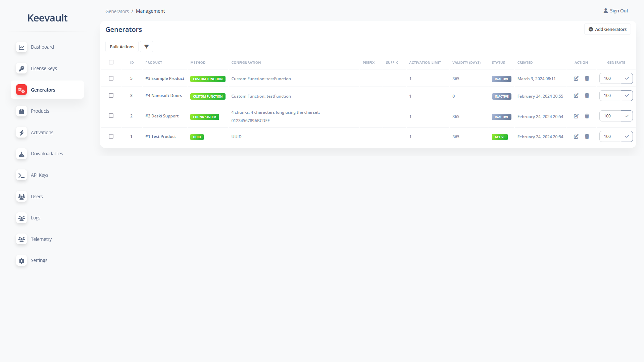The width and height of the screenshot is (644, 362).
Task: Navigate to the API Keys page
Action: (x=40, y=175)
